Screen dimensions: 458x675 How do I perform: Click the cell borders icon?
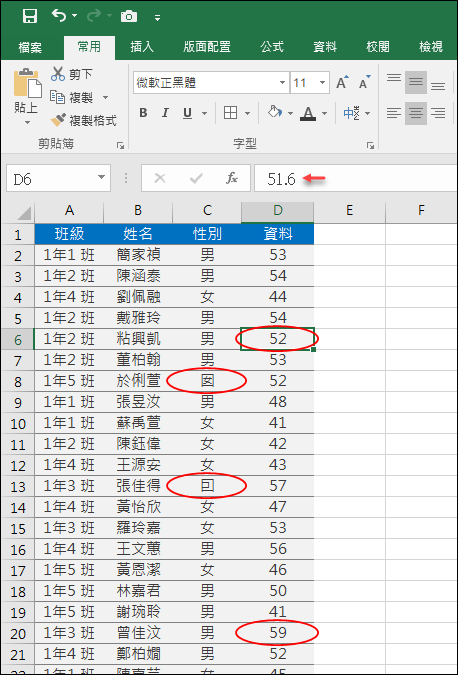(231, 113)
